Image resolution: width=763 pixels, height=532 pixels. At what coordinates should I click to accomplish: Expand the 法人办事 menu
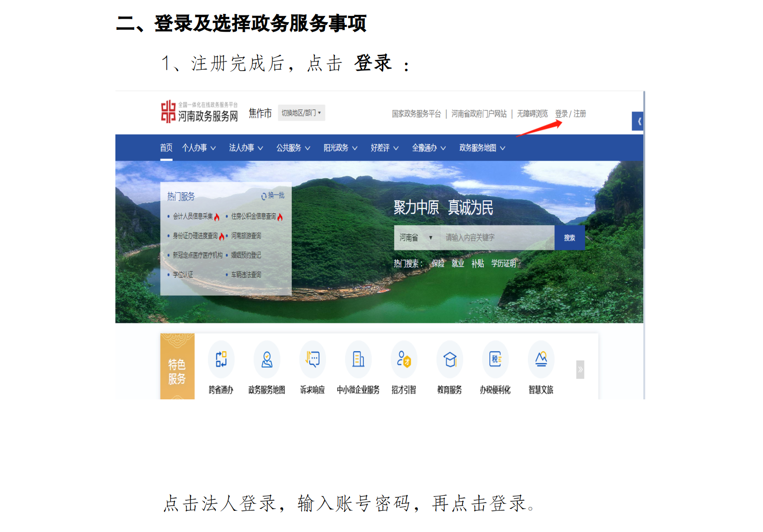246,148
